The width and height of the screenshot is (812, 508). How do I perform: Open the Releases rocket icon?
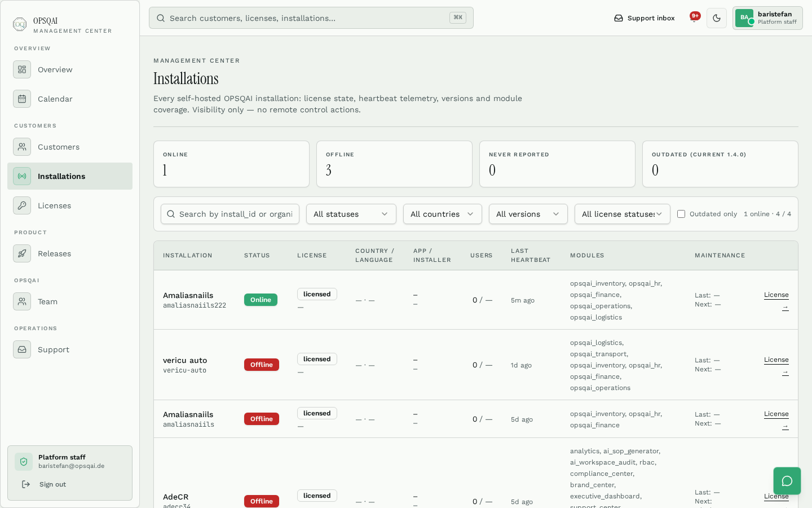pyautogui.click(x=22, y=253)
